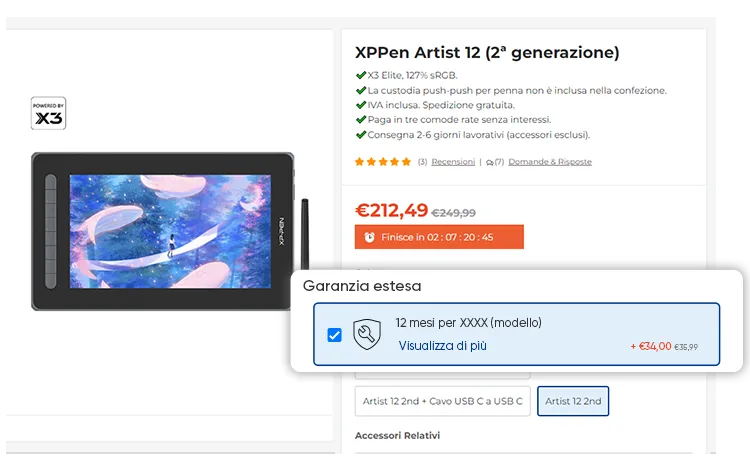Expand Visualizza di più warranty details

[442, 346]
